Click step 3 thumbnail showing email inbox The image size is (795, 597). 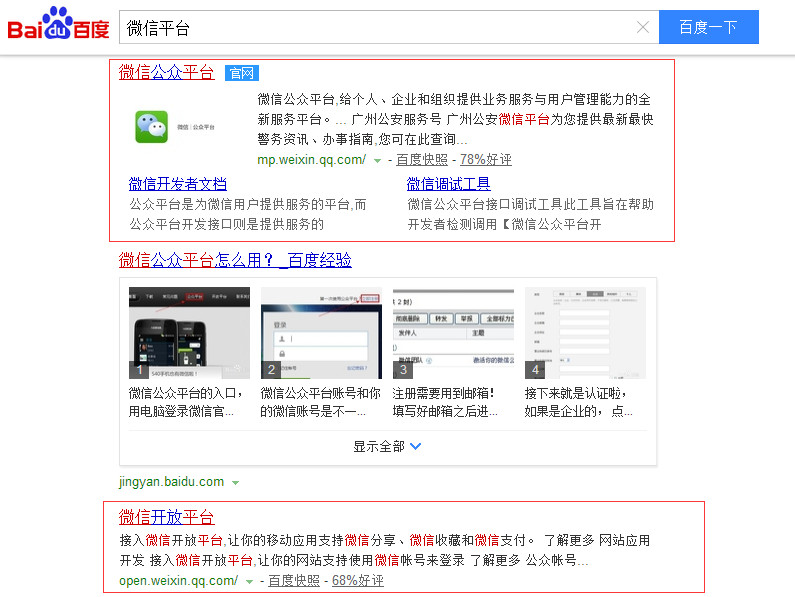point(453,333)
